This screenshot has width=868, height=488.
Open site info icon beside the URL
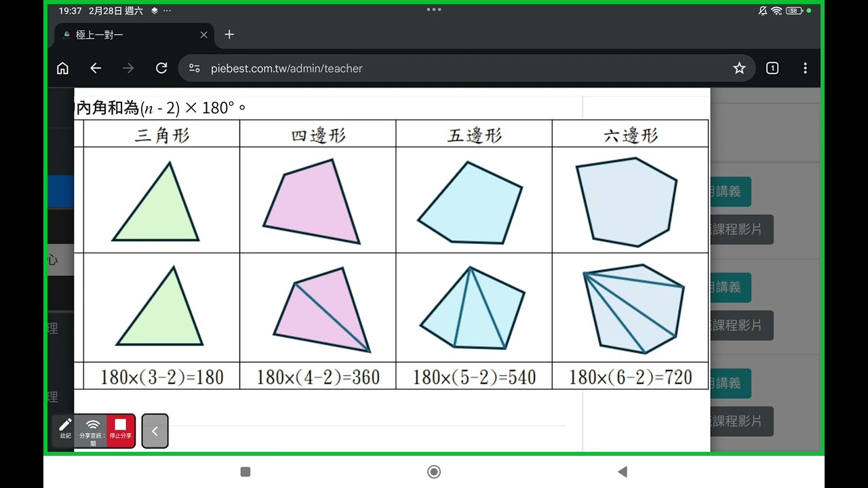pyautogui.click(x=195, y=68)
